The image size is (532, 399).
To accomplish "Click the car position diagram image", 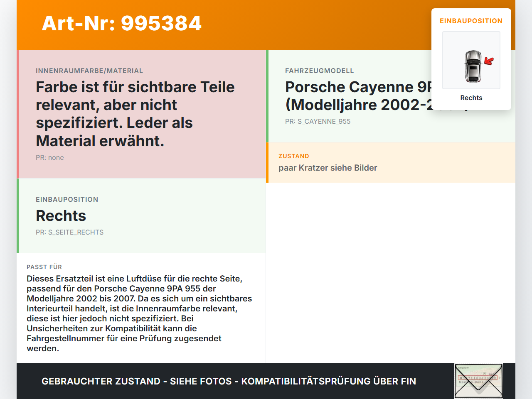I will click(x=471, y=60).
